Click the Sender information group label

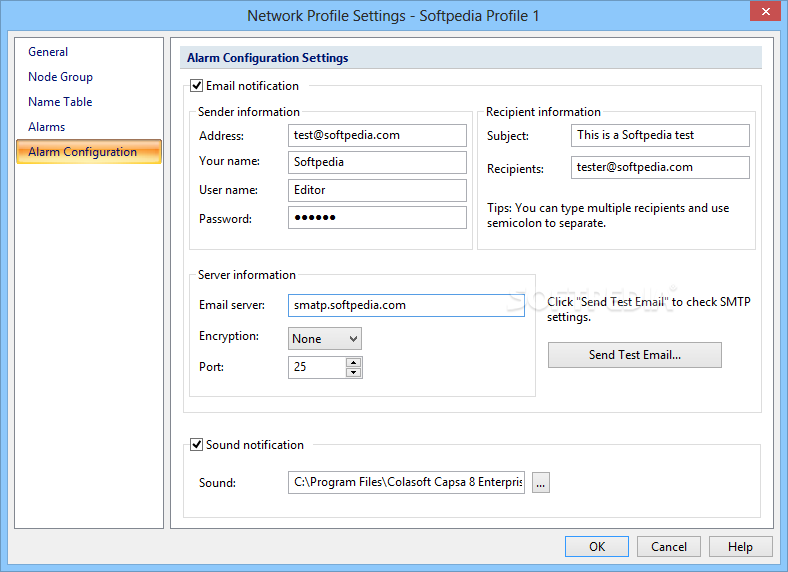click(249, 112)
